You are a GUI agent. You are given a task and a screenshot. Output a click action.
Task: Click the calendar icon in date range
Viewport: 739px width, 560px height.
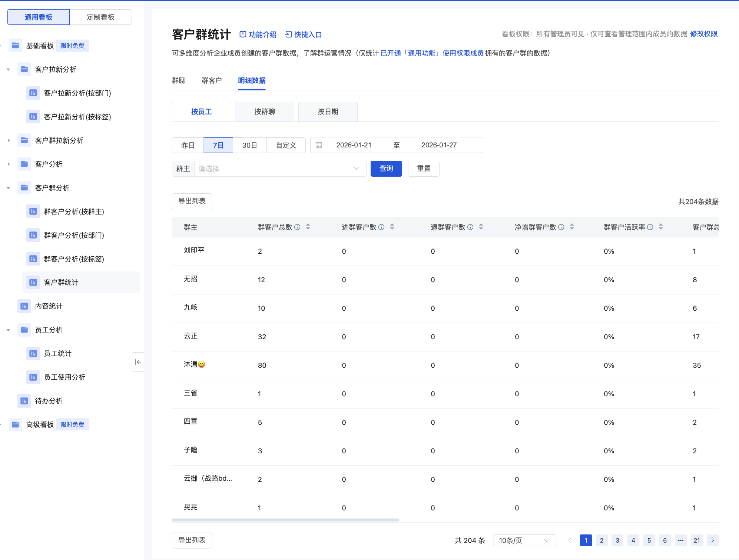tap(319, 145)
